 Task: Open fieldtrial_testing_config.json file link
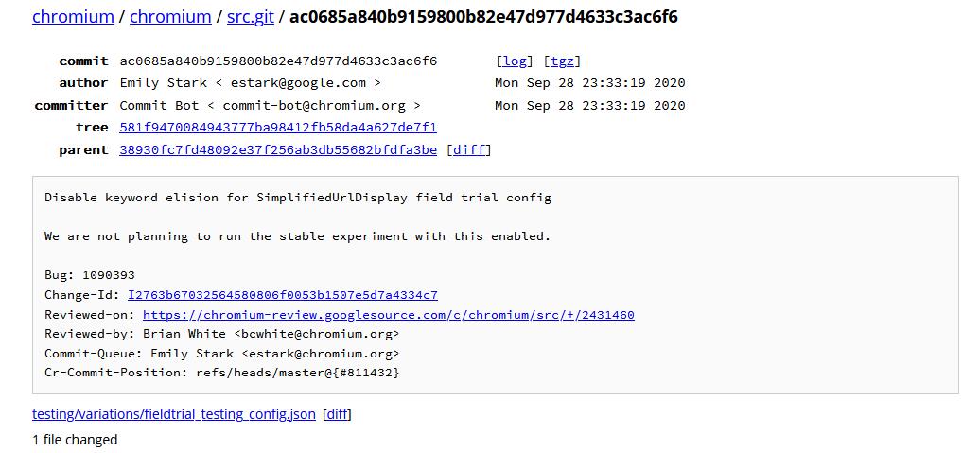pyautogui.click(x=174, y=414)
